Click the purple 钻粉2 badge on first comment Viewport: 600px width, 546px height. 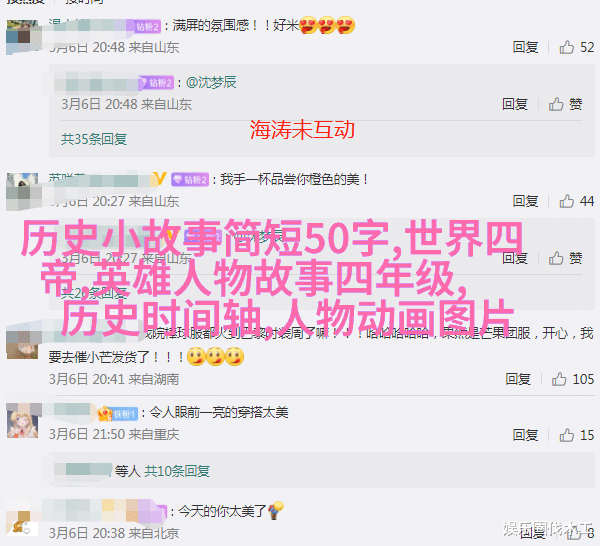coord(147,26)
